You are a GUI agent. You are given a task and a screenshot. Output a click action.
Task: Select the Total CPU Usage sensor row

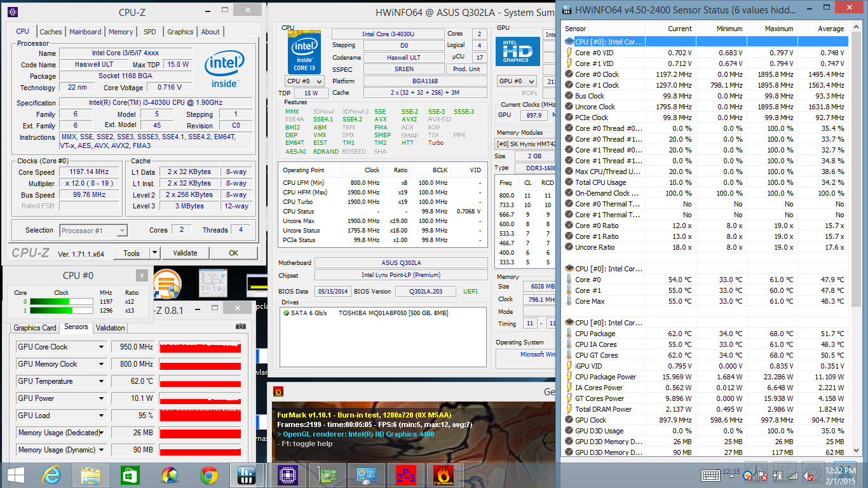coord(705,182)
